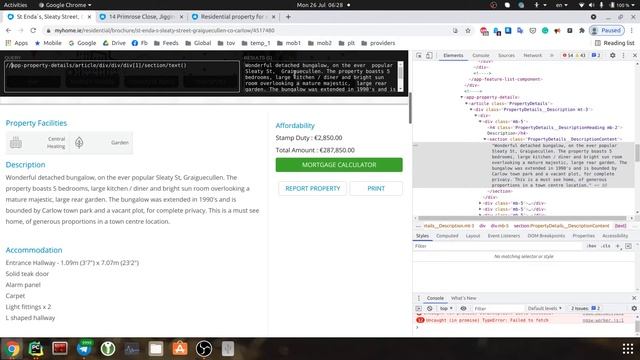Collapse the PropertyDetails__Description div node

pos(471,110)
